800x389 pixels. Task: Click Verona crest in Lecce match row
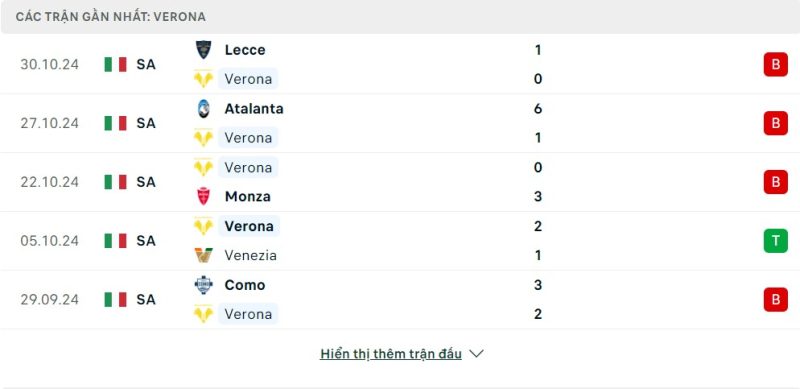(x=204, y=79)
